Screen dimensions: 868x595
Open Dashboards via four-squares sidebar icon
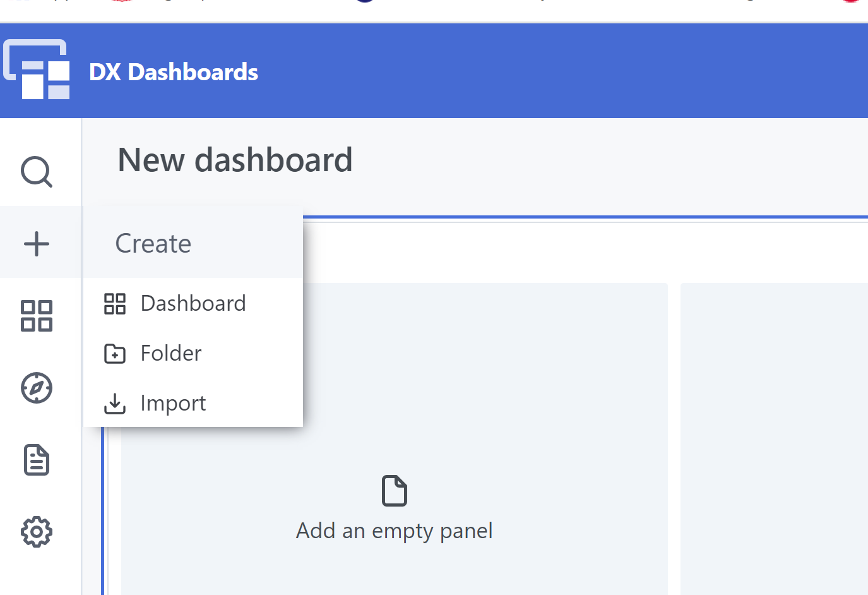(x=37, y=316)
